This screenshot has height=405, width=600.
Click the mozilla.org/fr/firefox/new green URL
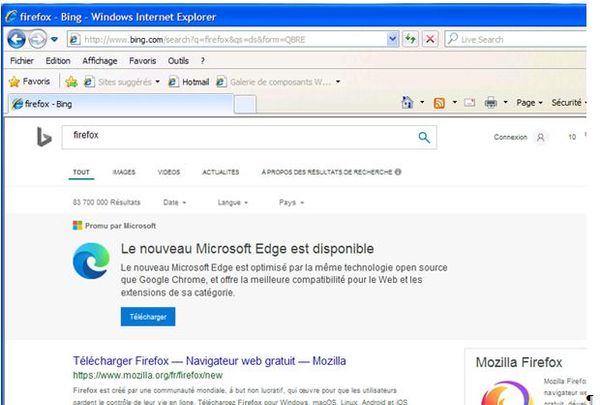(148, 376)
